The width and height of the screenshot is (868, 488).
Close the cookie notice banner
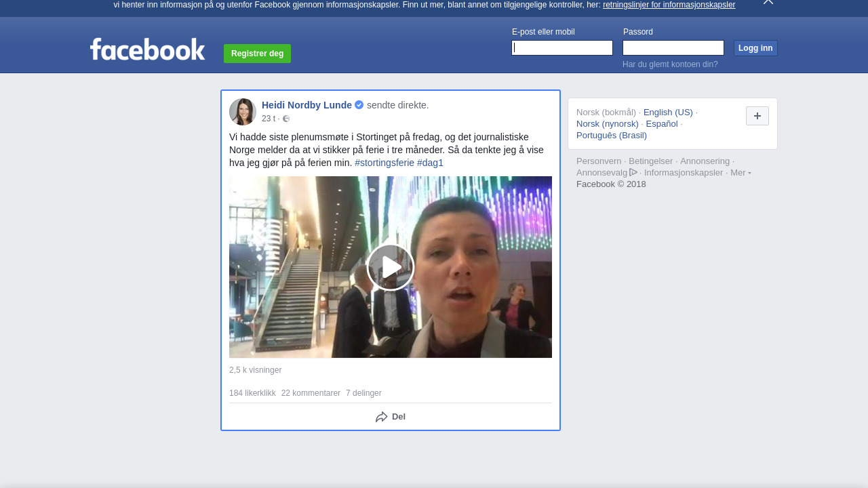point(768,2)
